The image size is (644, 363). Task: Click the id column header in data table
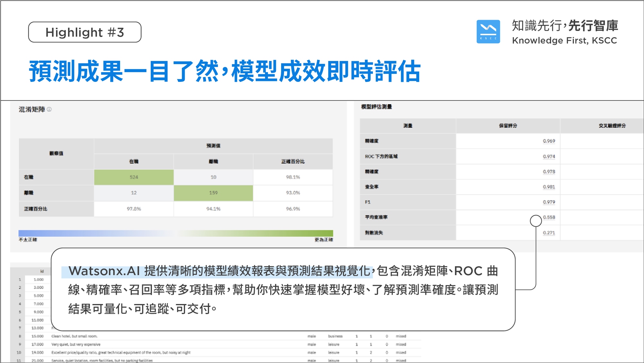click(42, 271)
